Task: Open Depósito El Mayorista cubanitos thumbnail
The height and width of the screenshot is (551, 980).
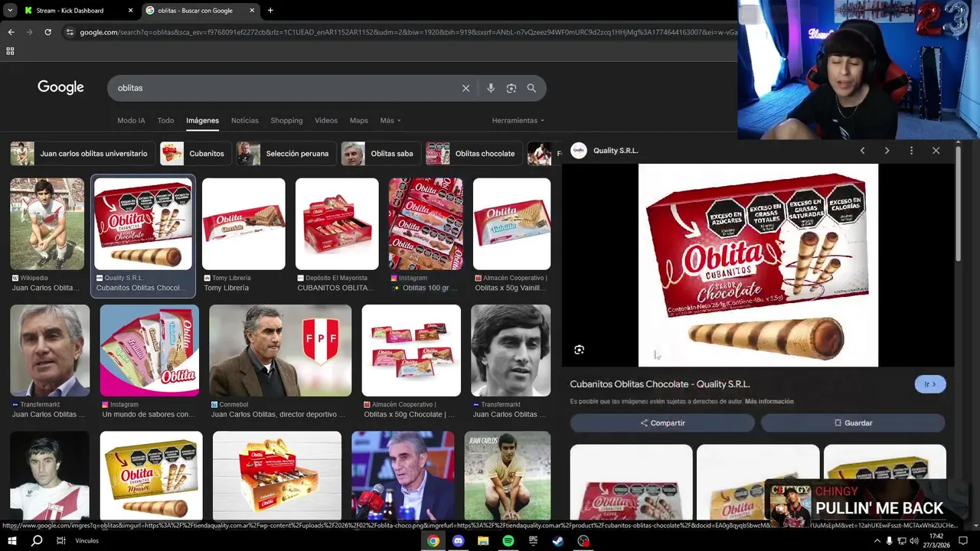Action: pyautogui.click(x=337, y=224)
